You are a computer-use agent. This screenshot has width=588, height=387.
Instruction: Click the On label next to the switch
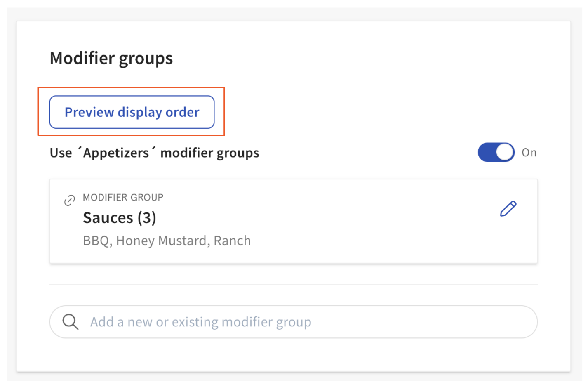(x=529, y=152)
